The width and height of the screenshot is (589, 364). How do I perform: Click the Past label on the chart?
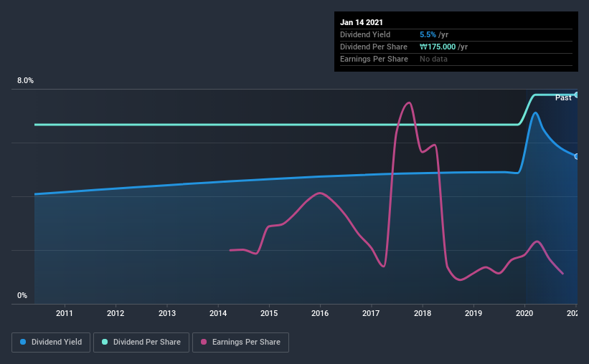pos(563,98)
